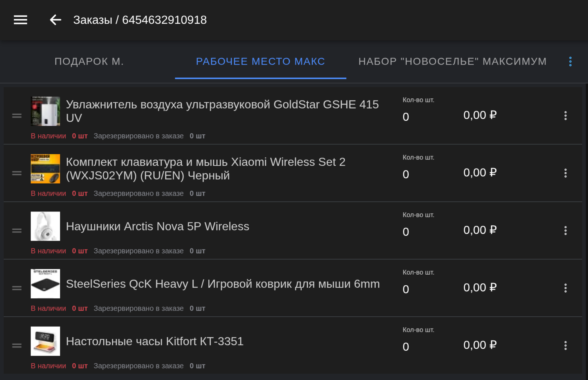Image resolution: width=588 pixels, height=380 pixels.
Task: Grab drag handle of GoldStar humidifier row
Action: click(17, 116)
